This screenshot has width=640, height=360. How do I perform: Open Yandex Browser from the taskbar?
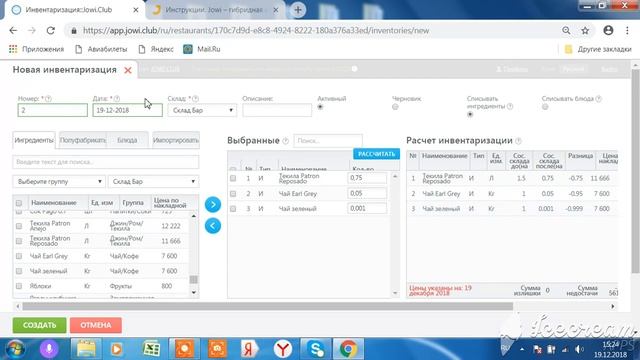click(282, 349)
